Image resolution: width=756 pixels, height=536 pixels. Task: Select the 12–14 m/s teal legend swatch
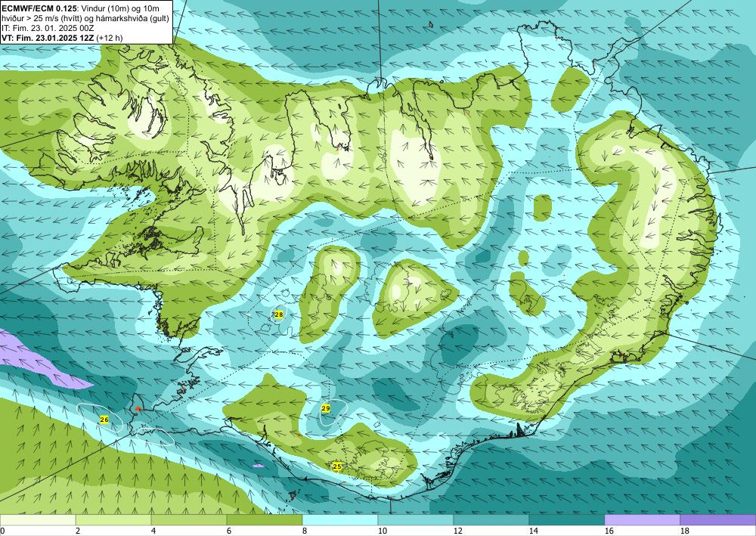pos(491,520)
